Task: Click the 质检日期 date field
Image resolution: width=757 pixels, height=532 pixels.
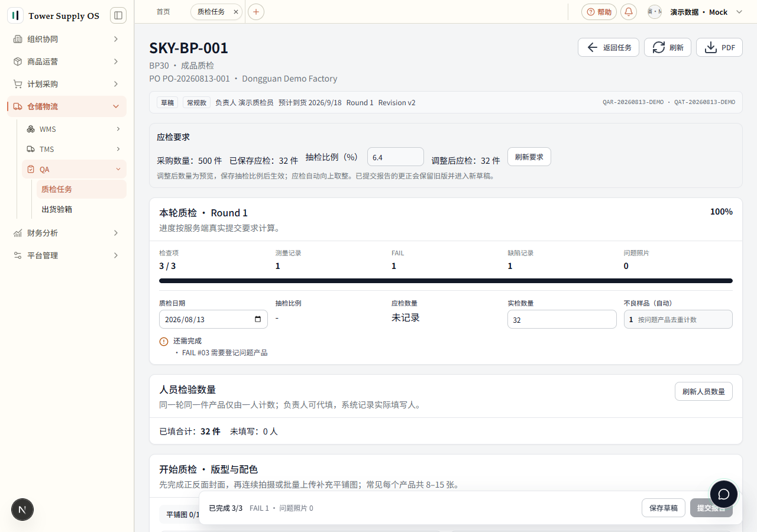Action: pyautogui.click(x=213, y=319)
